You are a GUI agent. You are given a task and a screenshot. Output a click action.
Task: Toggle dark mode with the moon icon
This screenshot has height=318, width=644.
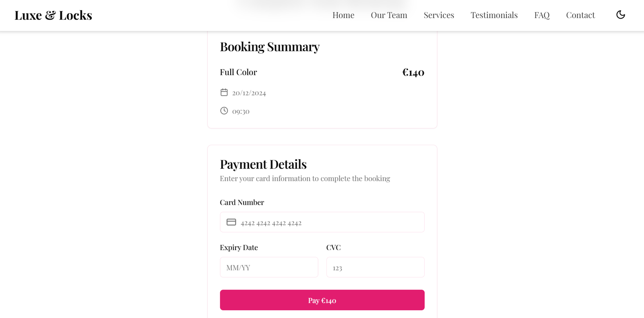coord(621,15)
